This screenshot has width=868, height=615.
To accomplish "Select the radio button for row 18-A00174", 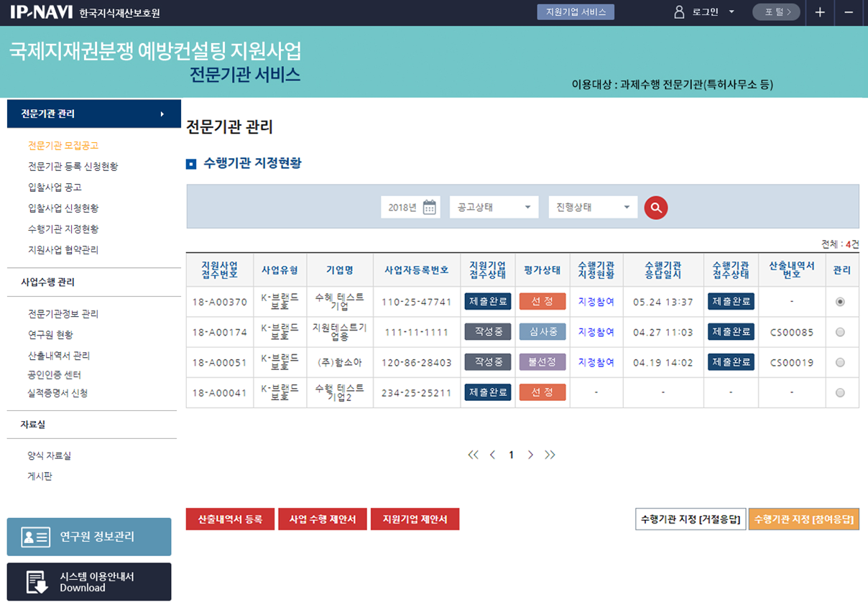I will click(x=840, y=332).
